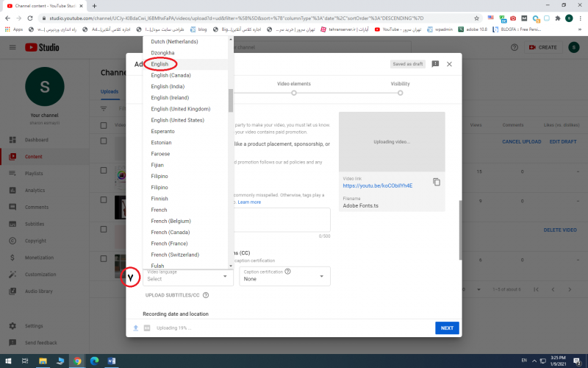Open Analytics from the left sidebar
This screenshot has height=368, width=588.
tap(35, 191)
